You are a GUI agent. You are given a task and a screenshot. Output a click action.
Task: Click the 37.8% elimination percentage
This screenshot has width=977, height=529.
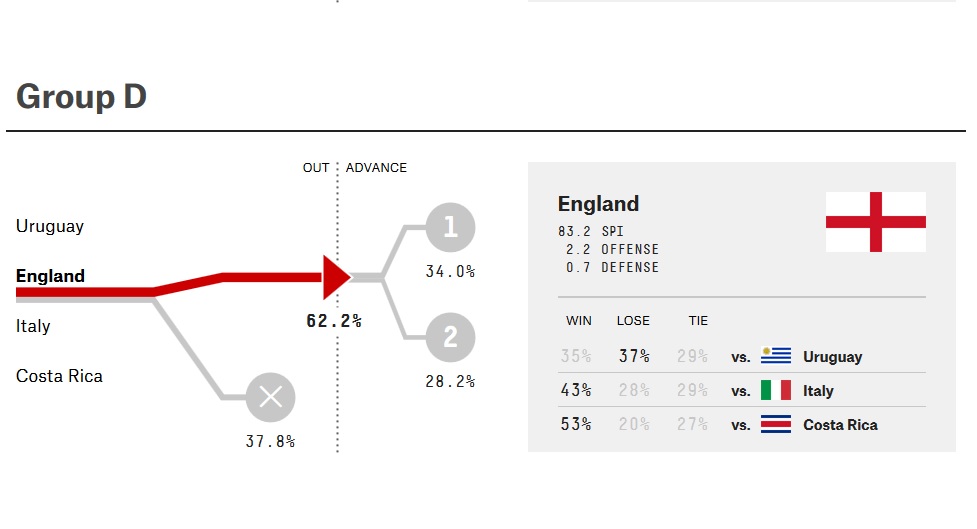tap(270, 441)
